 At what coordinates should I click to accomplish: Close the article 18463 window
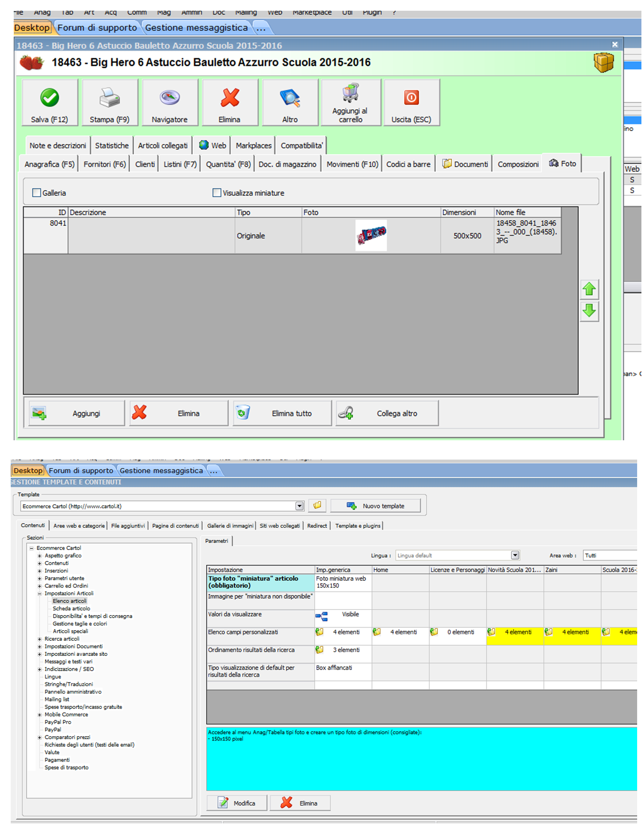point(615,45)
